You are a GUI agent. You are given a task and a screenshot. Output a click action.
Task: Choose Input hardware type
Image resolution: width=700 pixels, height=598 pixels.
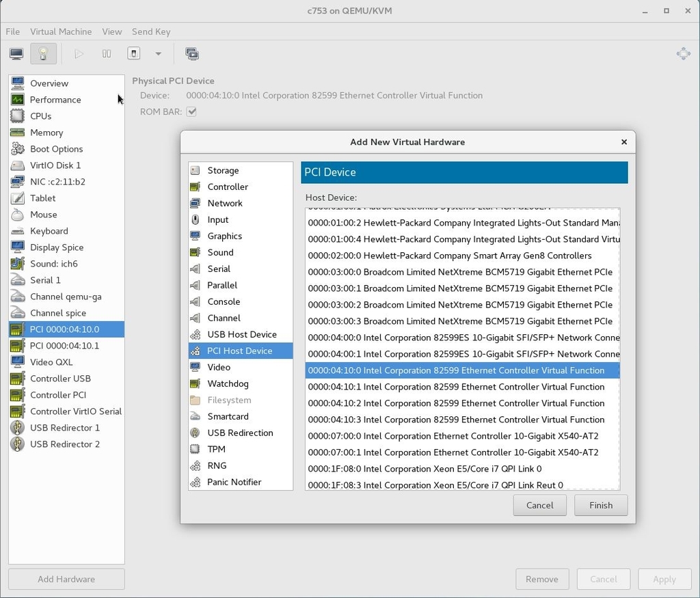[241, 219]
